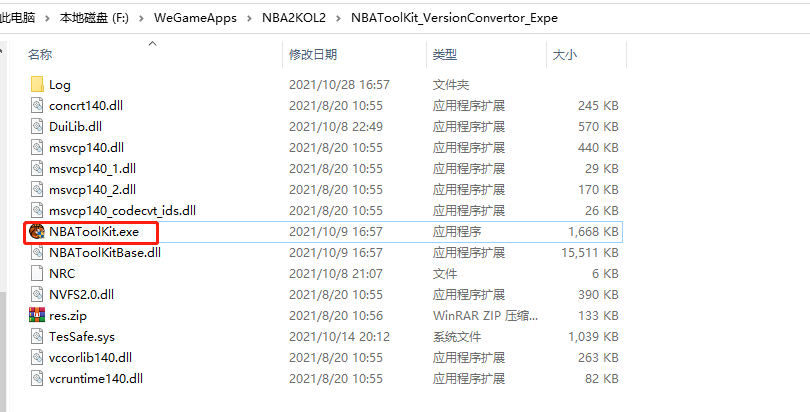
Task: Click the concrt140.dll file icon
Action: 37,105
